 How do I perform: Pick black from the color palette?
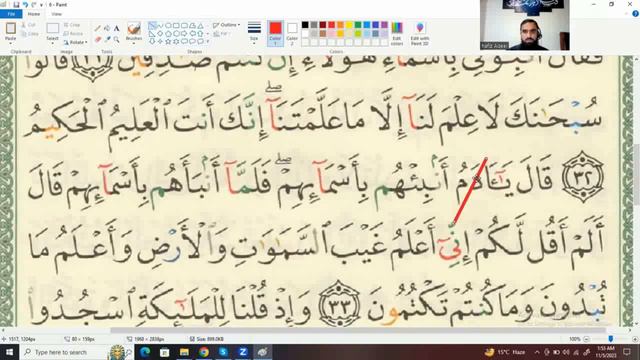tap(305, 25)
